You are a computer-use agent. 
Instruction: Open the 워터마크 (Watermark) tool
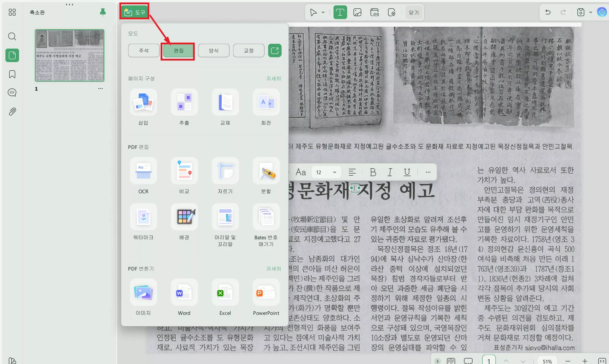click(x=143, y=217)
